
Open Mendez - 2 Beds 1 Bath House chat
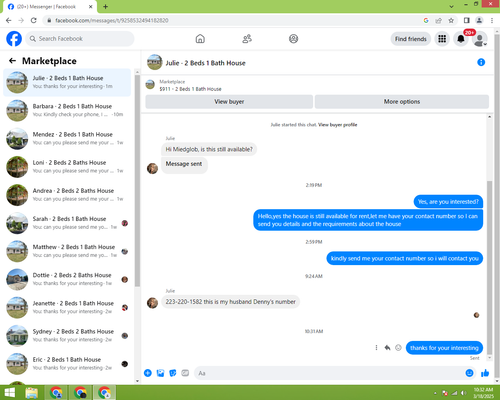tap(67, 138)
